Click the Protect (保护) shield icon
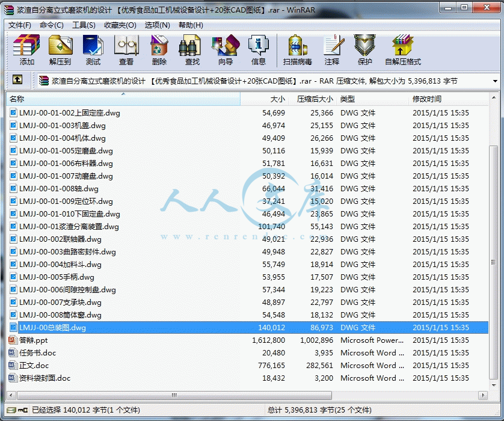504x421 pixels. tap(365, 45)
